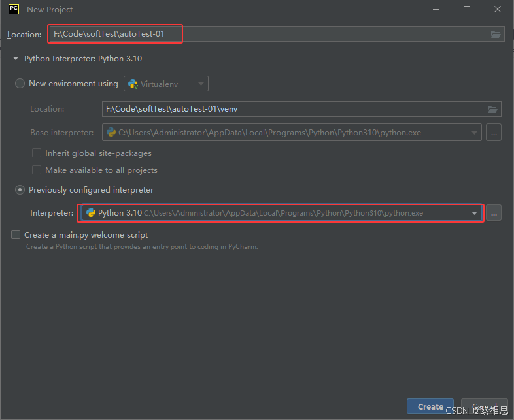Image resolution: width=514 pixels, height=420 pixels.
Task: Enable Inherit global site-packages checkbox
Action: point(37,153)
